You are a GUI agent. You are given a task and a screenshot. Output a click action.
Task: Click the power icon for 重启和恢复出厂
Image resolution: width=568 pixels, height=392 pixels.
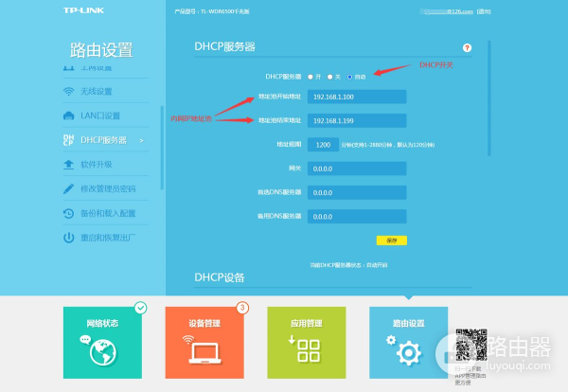coord(68,238)
